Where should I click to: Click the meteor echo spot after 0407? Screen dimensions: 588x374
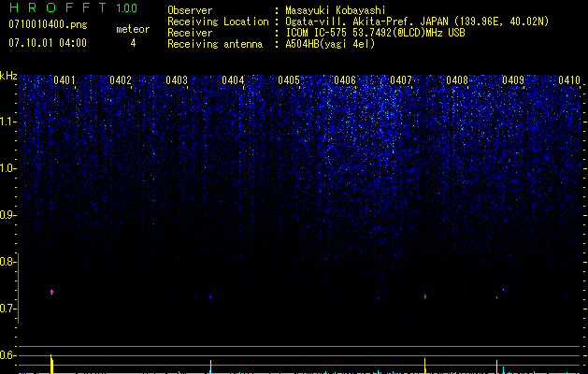coord(425,296)
